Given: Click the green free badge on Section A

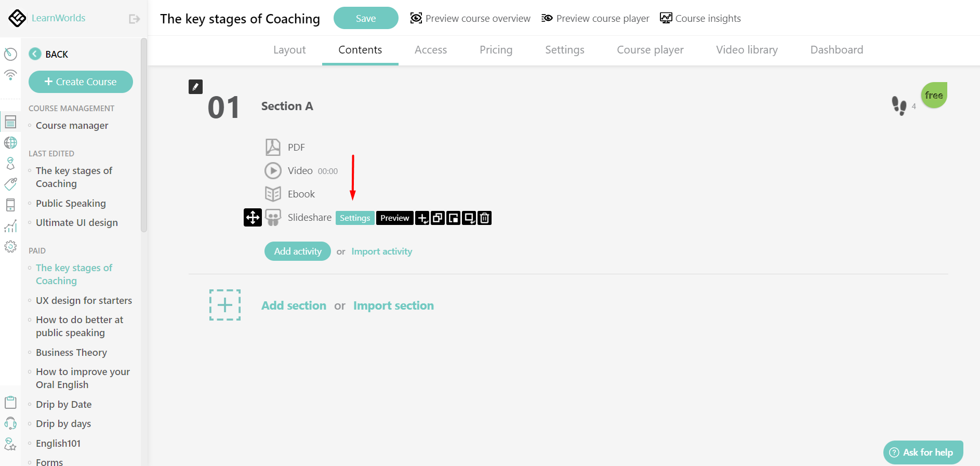Looking at the screenshot, I should point(934,95).
